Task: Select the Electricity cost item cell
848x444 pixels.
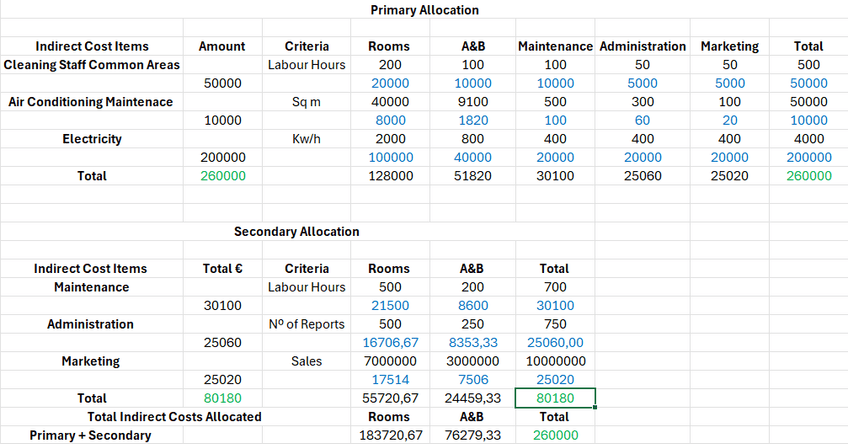Action: 91,139
